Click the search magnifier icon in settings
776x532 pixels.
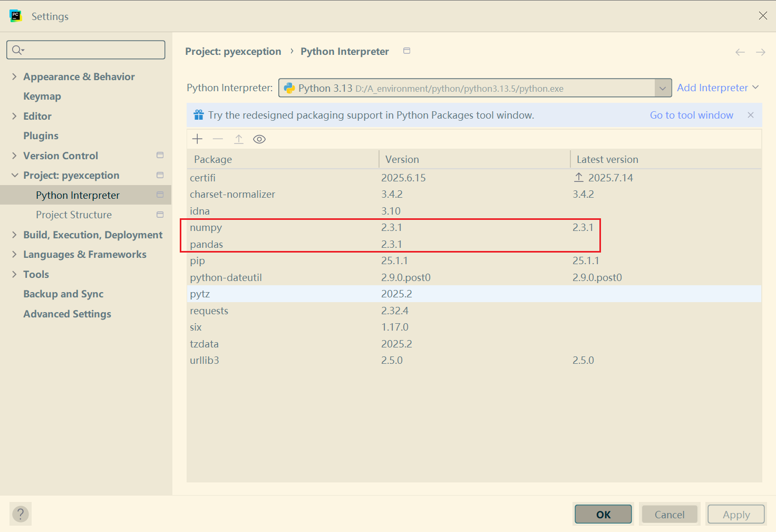(18, 50)
